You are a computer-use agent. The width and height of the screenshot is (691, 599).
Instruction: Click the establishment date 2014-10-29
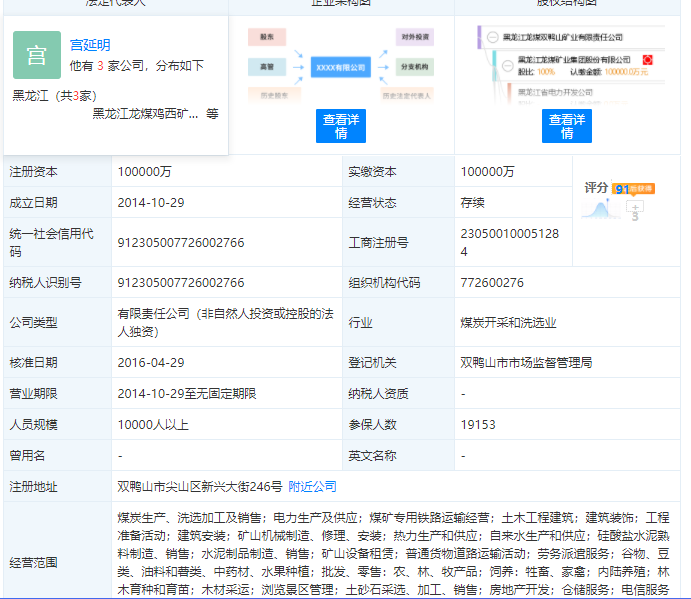151,203
